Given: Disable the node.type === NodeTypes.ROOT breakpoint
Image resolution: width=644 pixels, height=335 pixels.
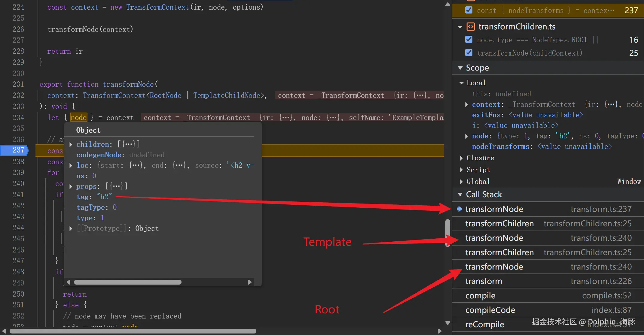Looking at the screenshot, I should [469, 40].
